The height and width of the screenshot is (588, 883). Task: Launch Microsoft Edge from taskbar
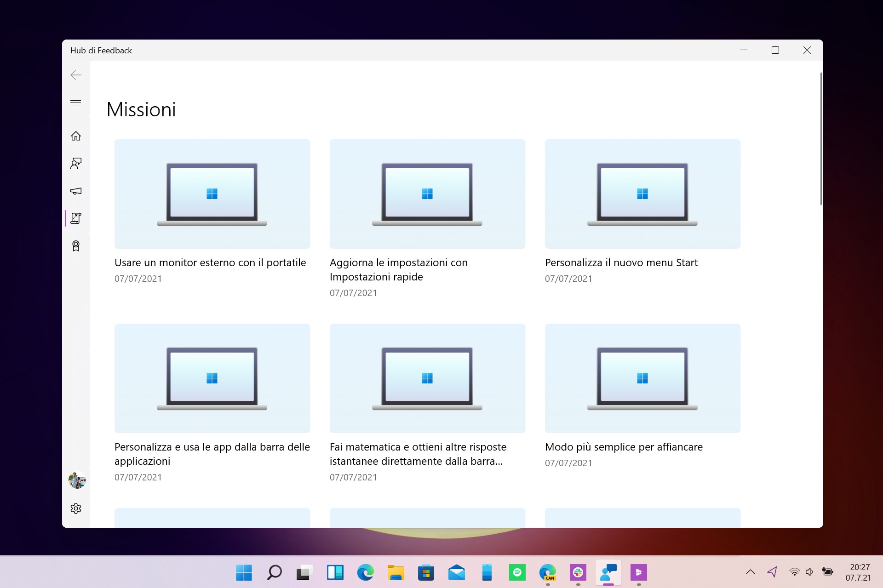click(x=366, y=572)
